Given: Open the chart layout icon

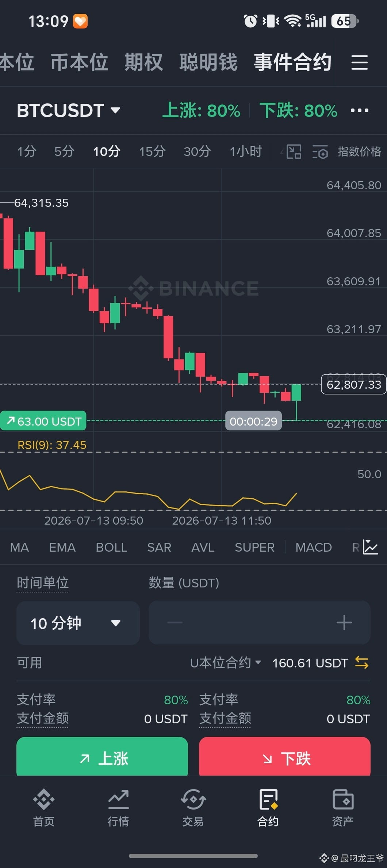Looking at the screenshot, I should click(294, 151).
